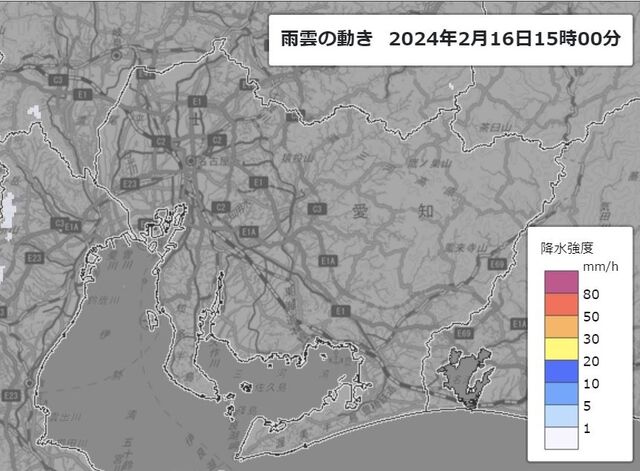Screen dimensions: 640x471
Task: Pick the dark blue 10–20 legend swatch
Action: (x=561, y=371)
